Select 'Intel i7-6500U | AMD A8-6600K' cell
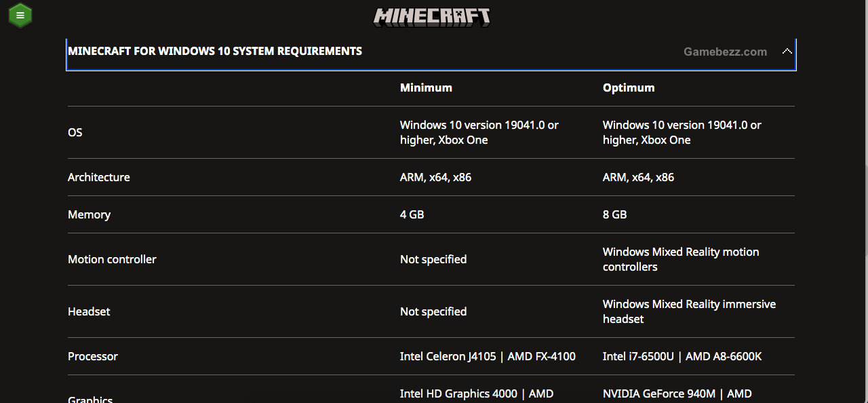 682,356
